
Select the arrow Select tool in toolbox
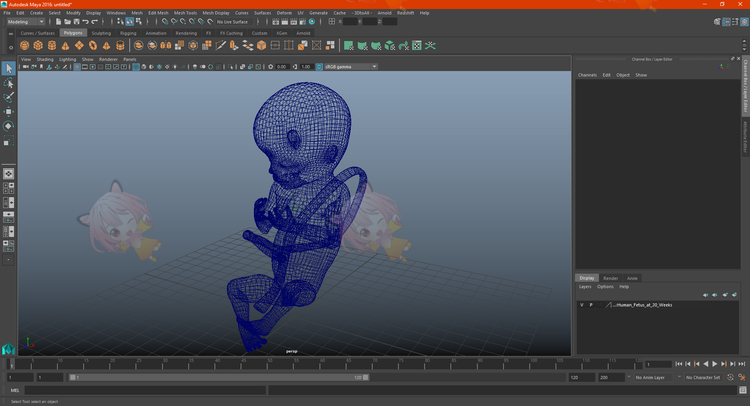pyautogui.click(x=8, y=68)
